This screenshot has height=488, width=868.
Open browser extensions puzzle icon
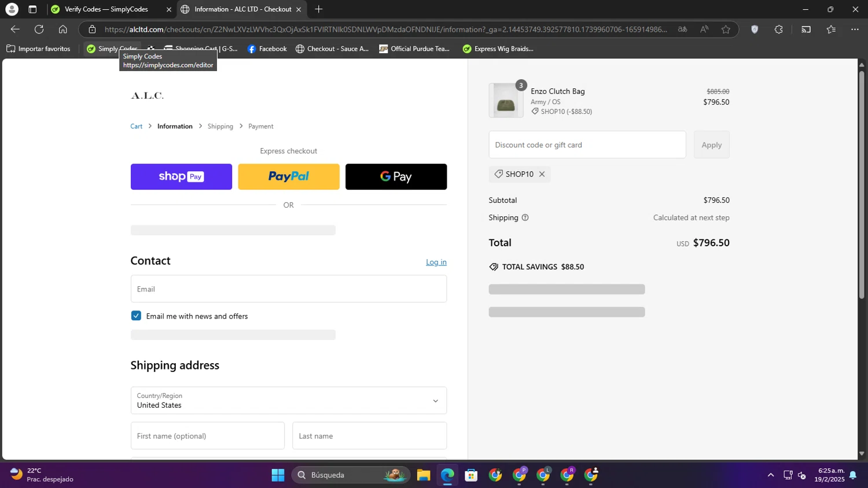coord(779,29)
